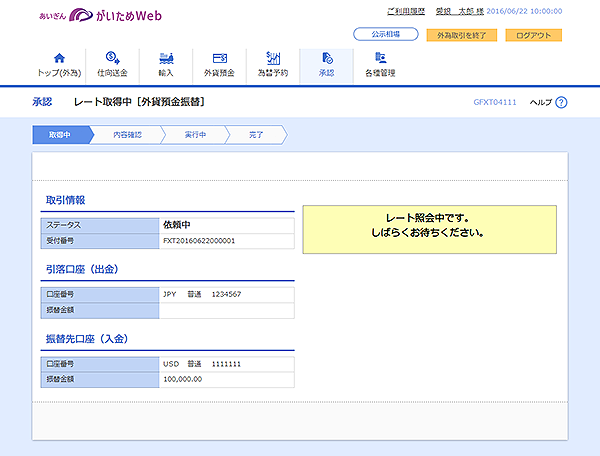This screenshot has width=600, height=456.
Task: Click the 振替先口座（入金） section heading
Action: [87, 339]
